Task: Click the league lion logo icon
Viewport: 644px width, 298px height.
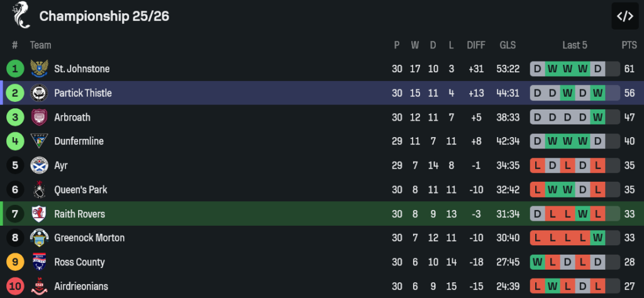Action: pyautogui.click(x=21, y=15)
